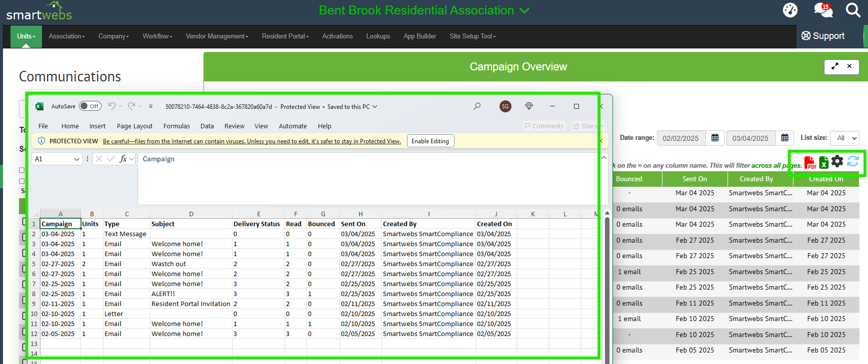Expand the Campaign Overview panel

834,66
